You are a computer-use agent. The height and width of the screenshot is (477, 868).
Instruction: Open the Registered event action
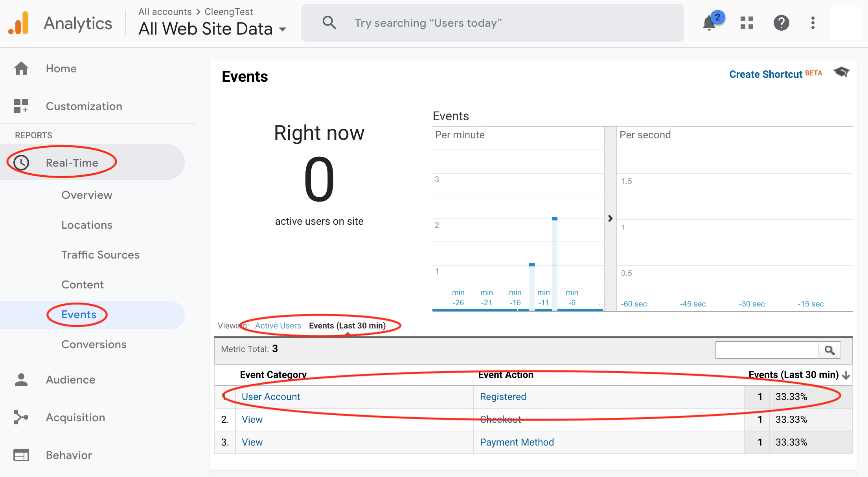pyautogui.click(x=503, y=397)
